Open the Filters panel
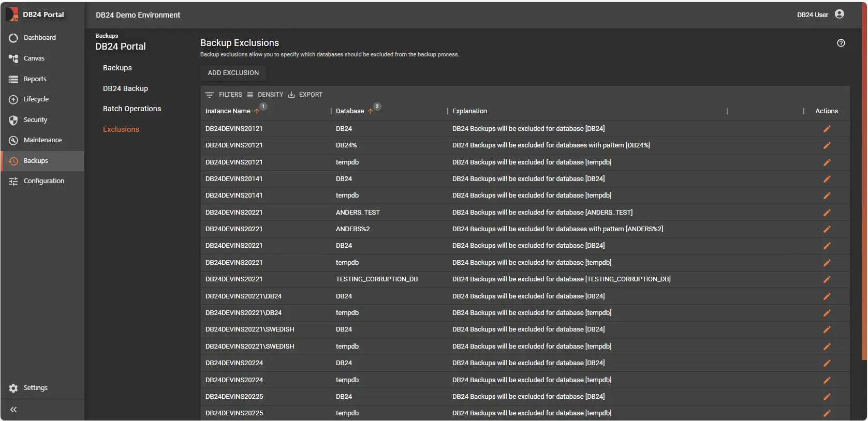 click(x=224, y=95)
